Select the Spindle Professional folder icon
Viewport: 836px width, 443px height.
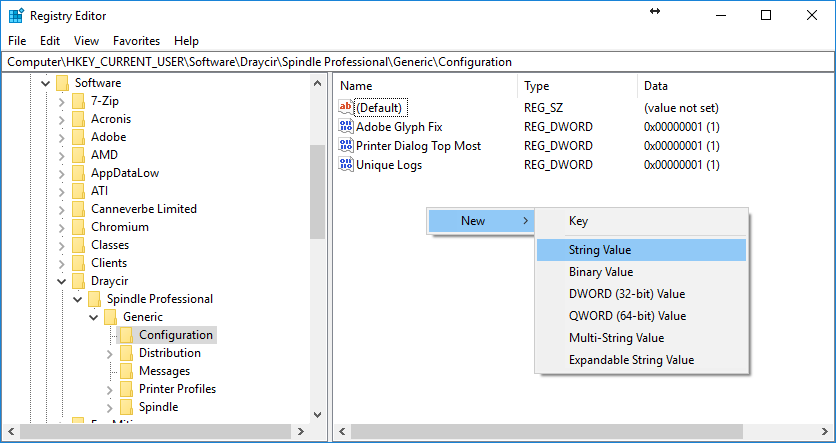coord(94,299)
